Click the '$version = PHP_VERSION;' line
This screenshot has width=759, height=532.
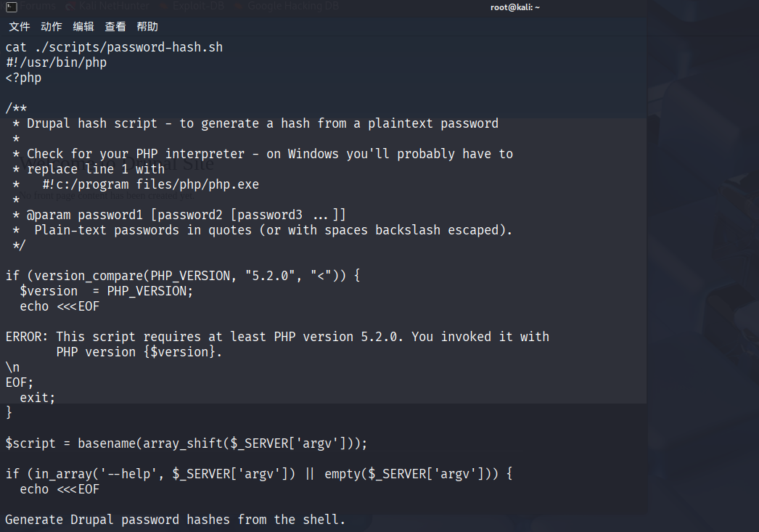pos(107,291)
